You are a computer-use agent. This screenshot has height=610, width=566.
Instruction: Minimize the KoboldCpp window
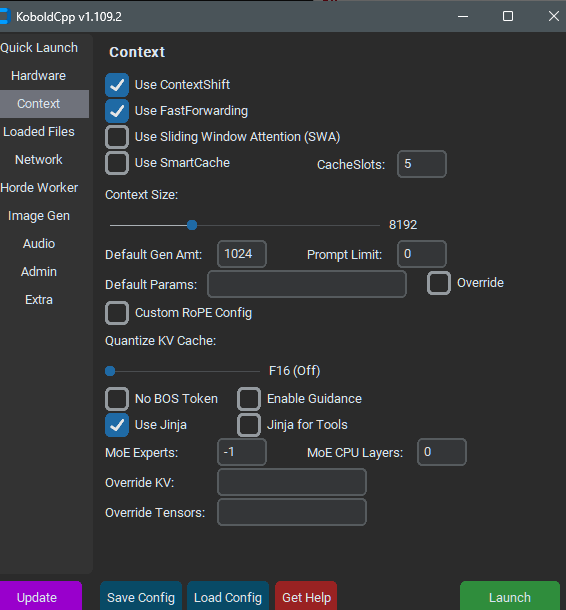pos(463,16)
